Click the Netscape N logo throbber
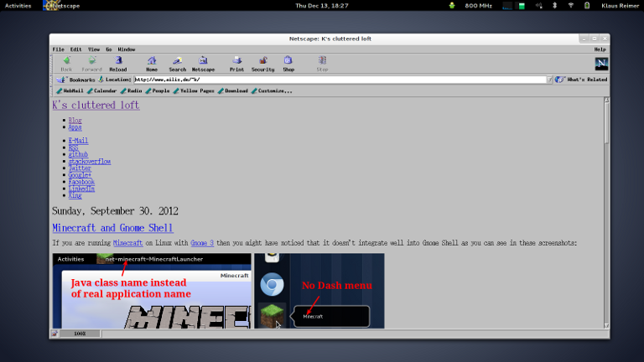The image size is (644, 362). point(601,64)
